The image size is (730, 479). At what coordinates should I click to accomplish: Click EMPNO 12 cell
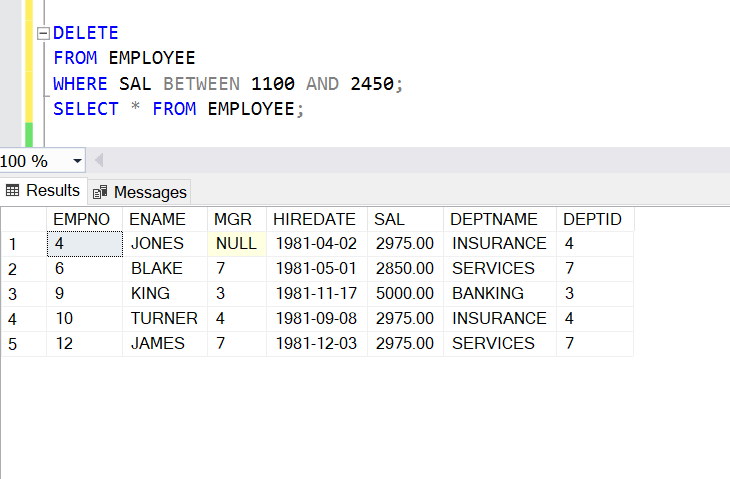[85, 344]
